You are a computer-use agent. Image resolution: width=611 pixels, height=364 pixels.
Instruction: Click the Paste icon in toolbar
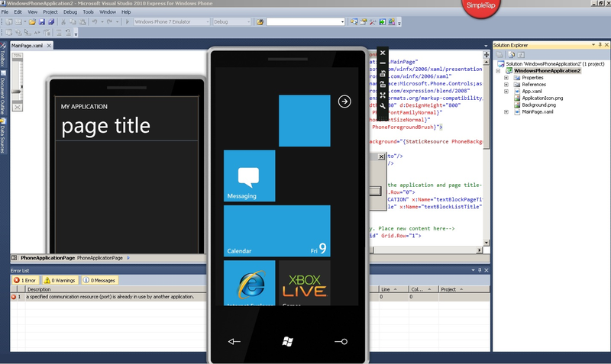pos(82,22)
